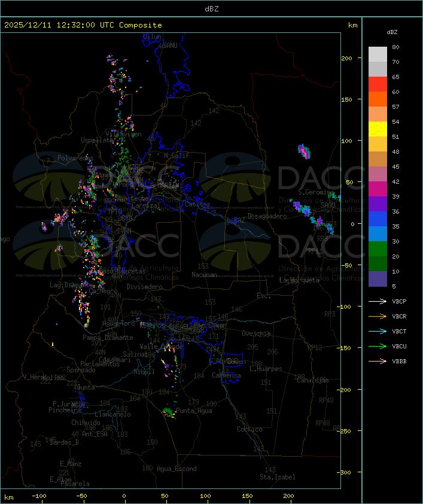
Task: Click the Pampa_Diamante place label
Action: click(x=108, y=338)
